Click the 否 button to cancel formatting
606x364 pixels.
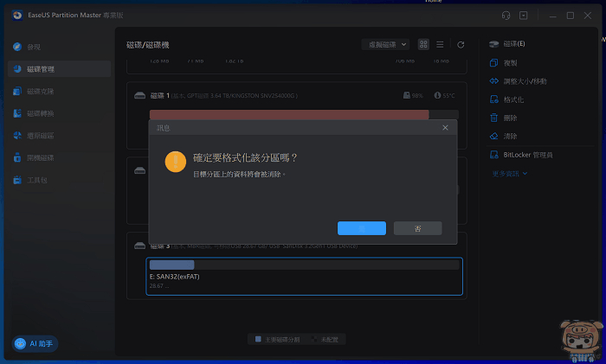click(x=417, y=228)
